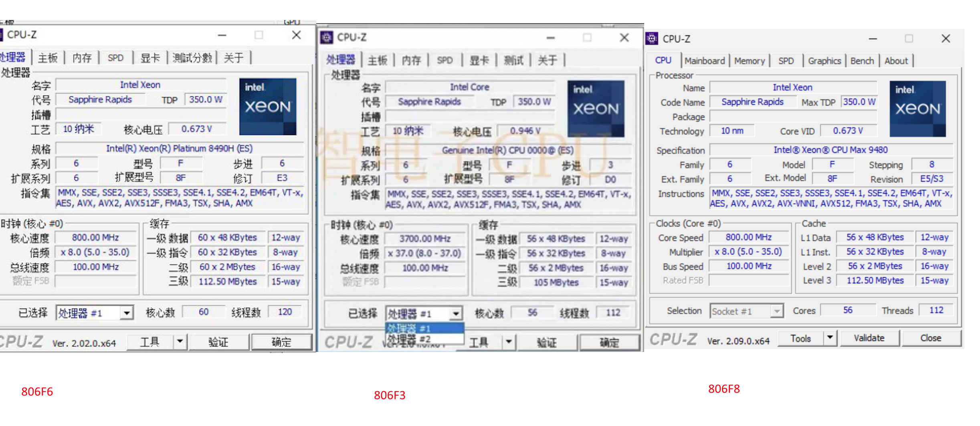Click the 核心数 value 60
This screenshot has height=426, width=980.
point(204,312)
